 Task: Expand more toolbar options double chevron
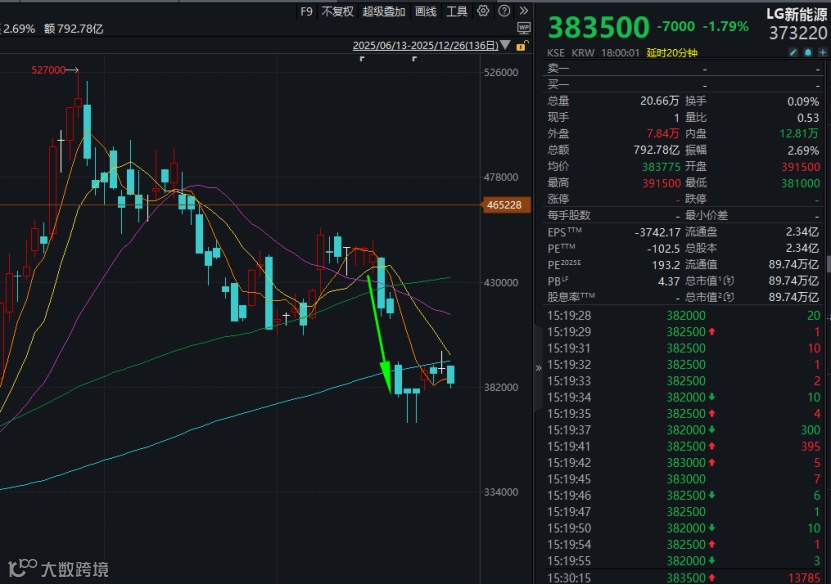[524, 11]
